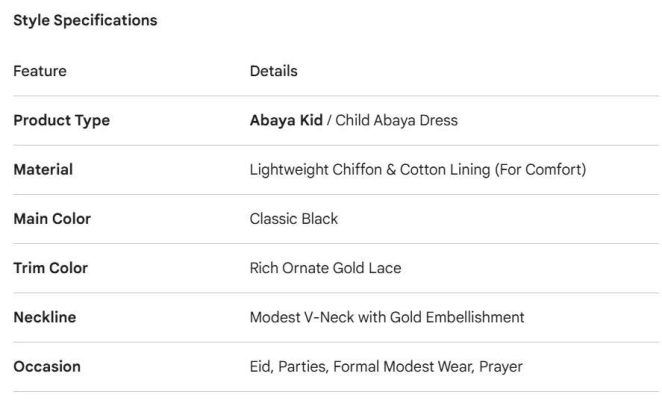Viewport: 662px width, 400px height.
Task: Click the bold Abaya Kid text
Action: (x=286, y=121)
